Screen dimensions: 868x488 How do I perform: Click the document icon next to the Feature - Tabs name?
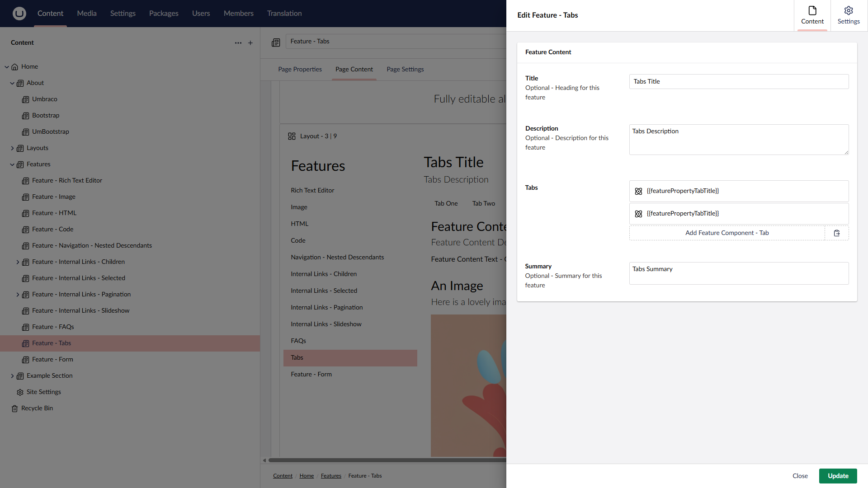pyautogui.click(x=276, y=42)
